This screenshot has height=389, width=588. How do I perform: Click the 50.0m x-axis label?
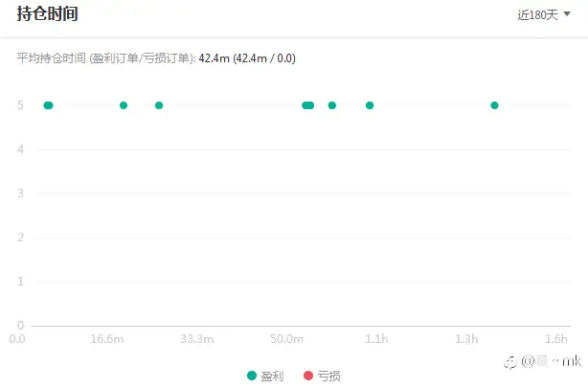(287, 339)
